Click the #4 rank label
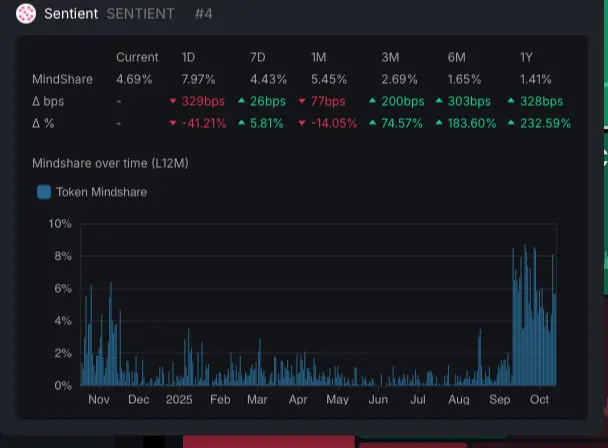The image size is (608, 448). pyautogui.click(x=204, y=14)
